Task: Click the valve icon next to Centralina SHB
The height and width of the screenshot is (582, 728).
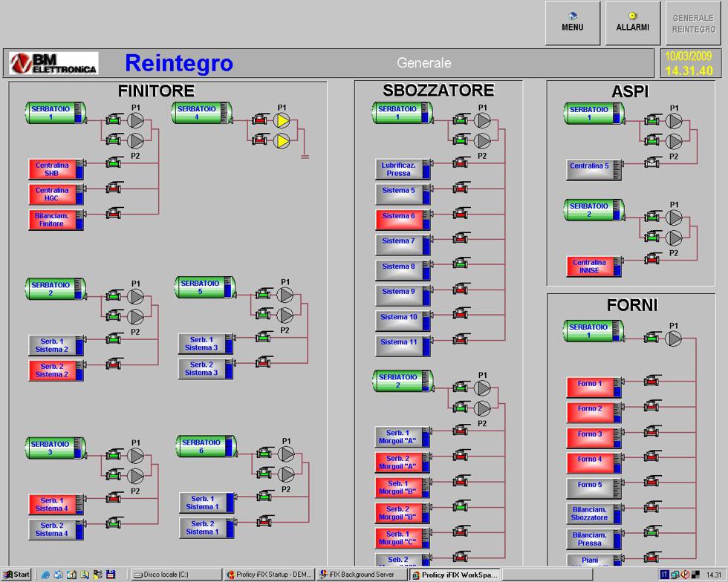Action: 114,163
